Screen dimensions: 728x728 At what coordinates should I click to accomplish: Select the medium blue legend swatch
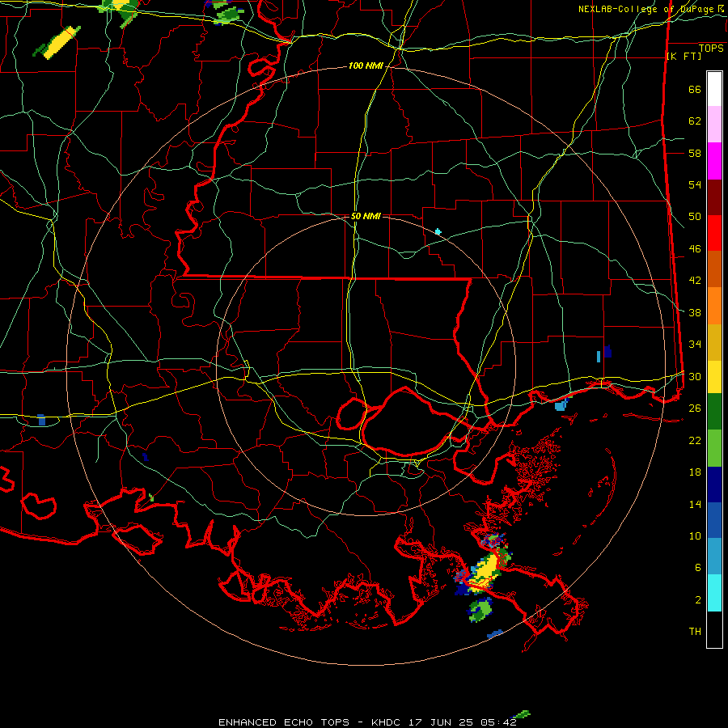click(x=714, y=520)
